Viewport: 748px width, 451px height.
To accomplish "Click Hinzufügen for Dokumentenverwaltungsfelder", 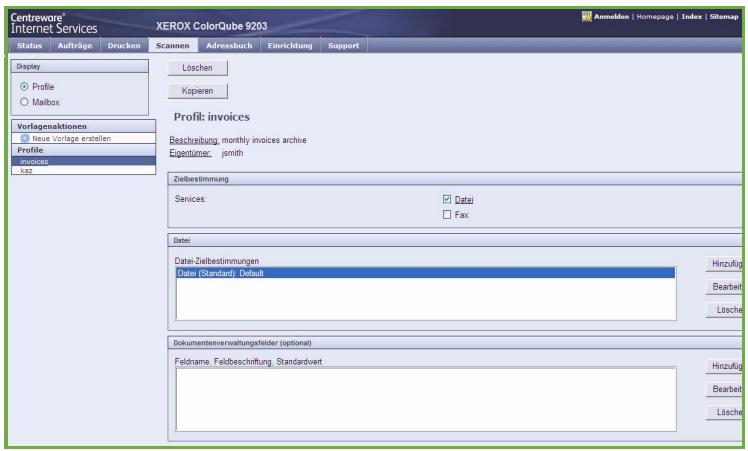I will click(724, 366).
